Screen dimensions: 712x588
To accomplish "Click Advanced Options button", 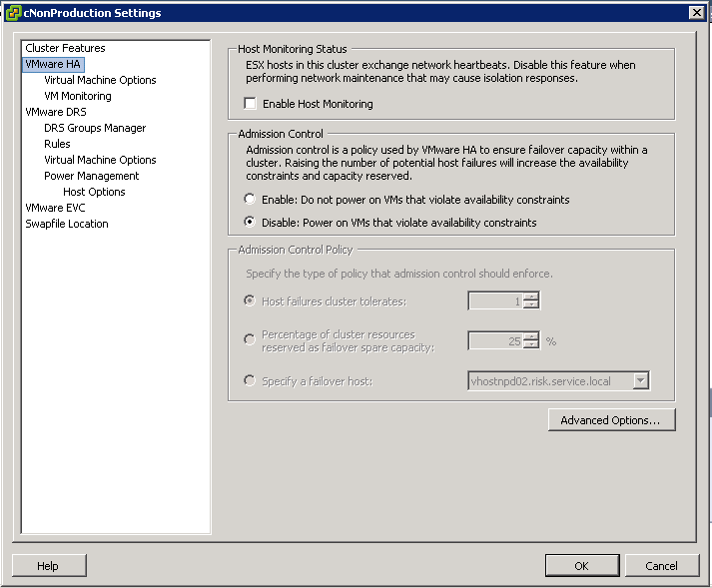I will (612, 420).
